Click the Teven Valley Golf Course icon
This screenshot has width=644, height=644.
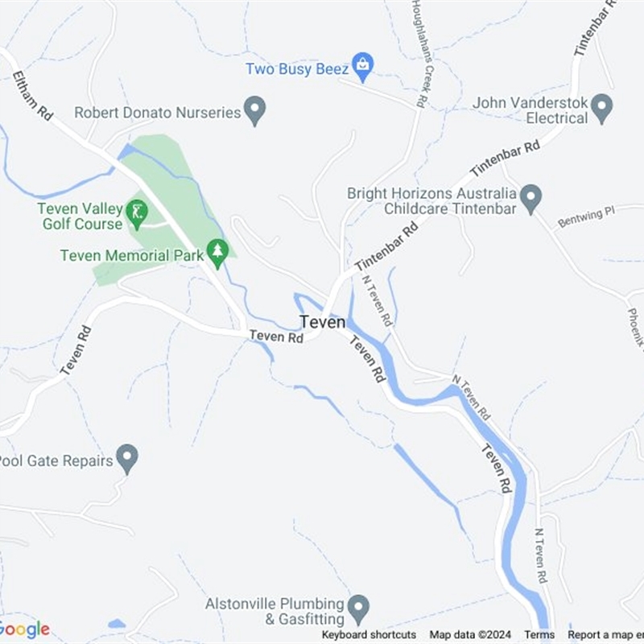pyautogui.click(x=137, y=214)
